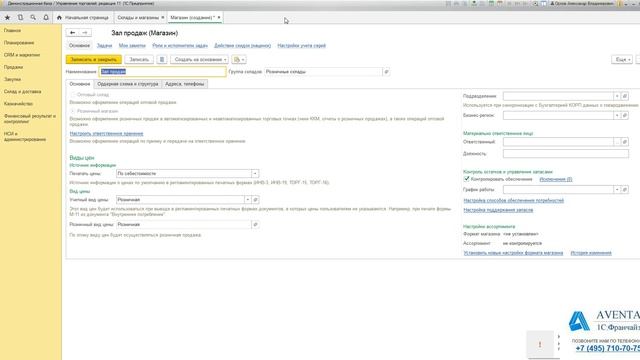This screenshot has width=640, height=360.
Task: Open Розничный вид цены record icon
Action: point(256,224)
